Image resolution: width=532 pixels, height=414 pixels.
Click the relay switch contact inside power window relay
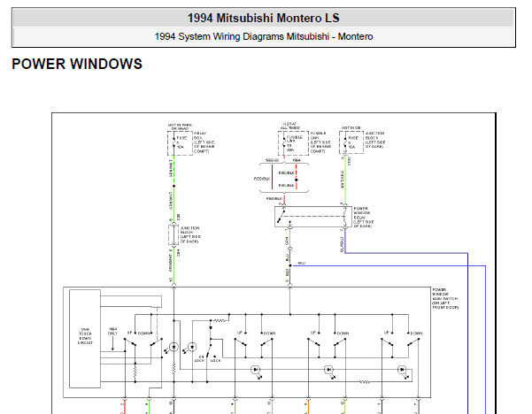pyautogui.click(x=281, y=217)
